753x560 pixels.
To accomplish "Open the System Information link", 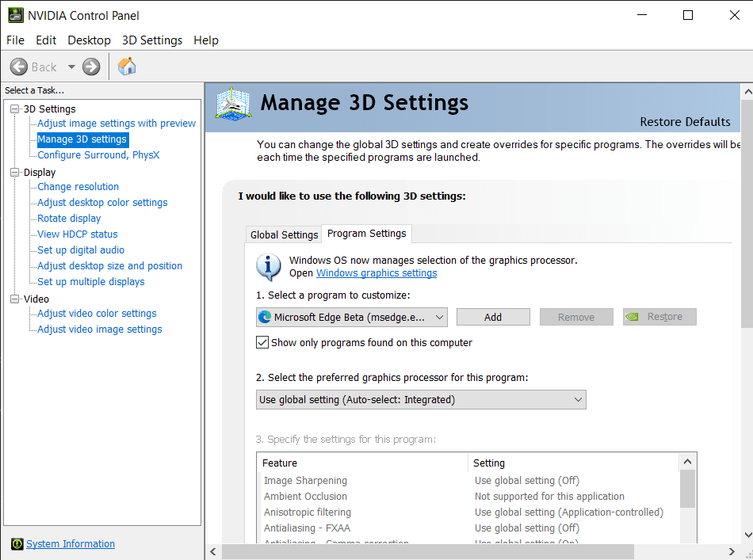I will click(x=71, y=543).
